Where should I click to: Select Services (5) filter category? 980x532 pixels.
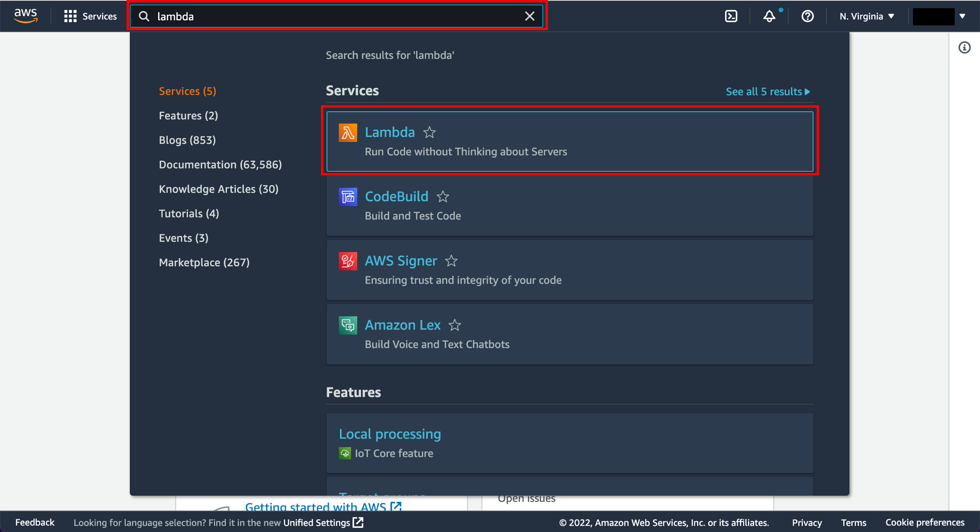tap(188, 91)
